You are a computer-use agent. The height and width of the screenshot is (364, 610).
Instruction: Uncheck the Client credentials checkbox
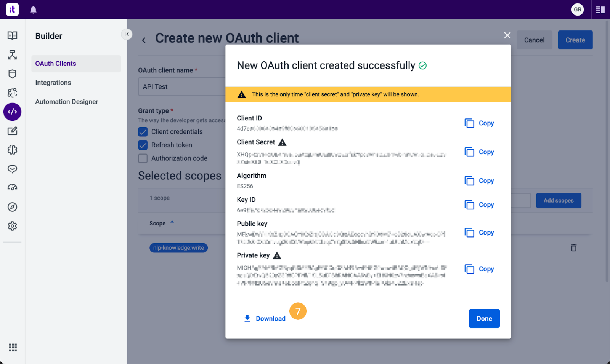point(143,132)
